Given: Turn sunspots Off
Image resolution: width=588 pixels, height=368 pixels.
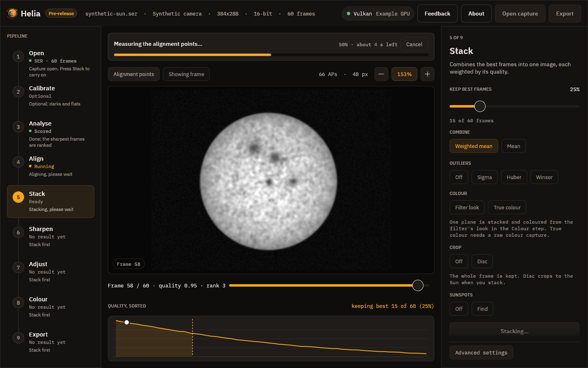Looking at the screenshot, I should (x=459, y=309).
